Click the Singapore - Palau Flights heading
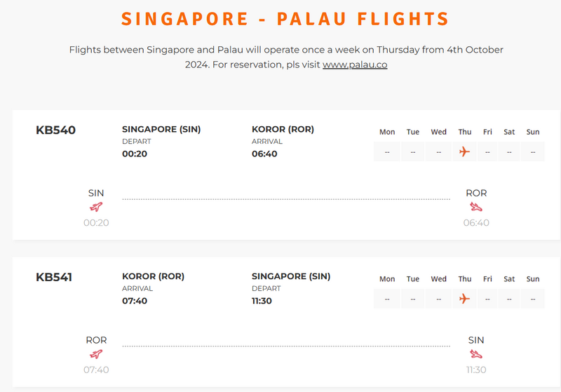Screen dimensions: 561x392 pos(285,18)
